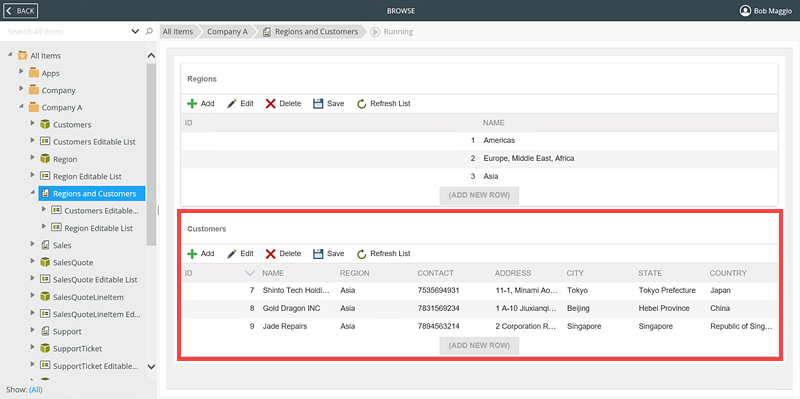The width and height of the screenshot is (800, 399).
Task: Click the Edit pencil in Customers toolbar
Action: (232, 254)
